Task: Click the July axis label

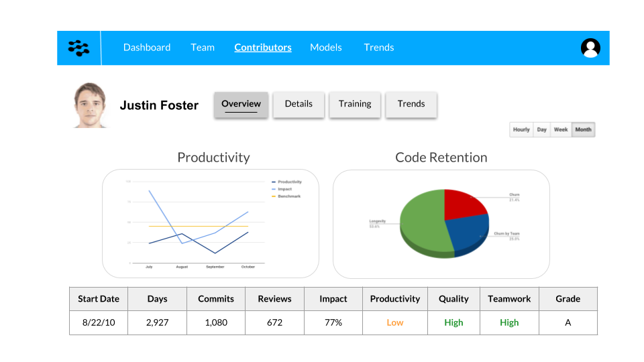Action: (149, 267)
